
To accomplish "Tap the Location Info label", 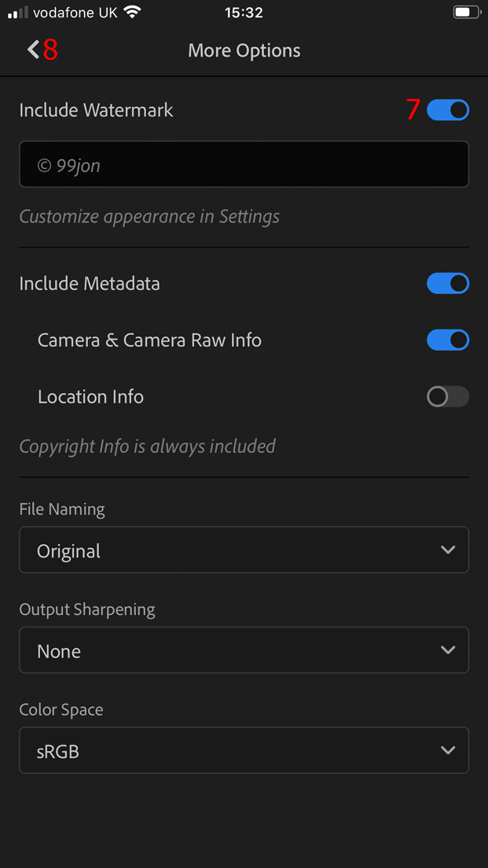I will (x=90, y=396).
